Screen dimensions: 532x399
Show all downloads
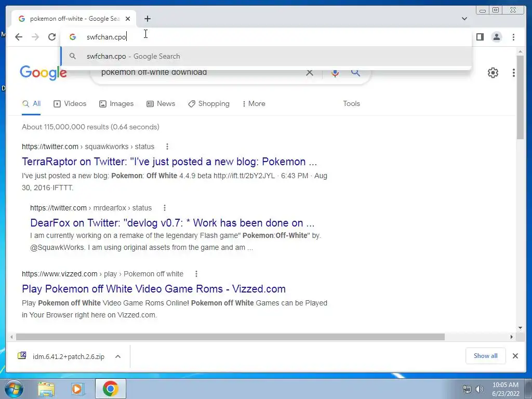[486, 356]
